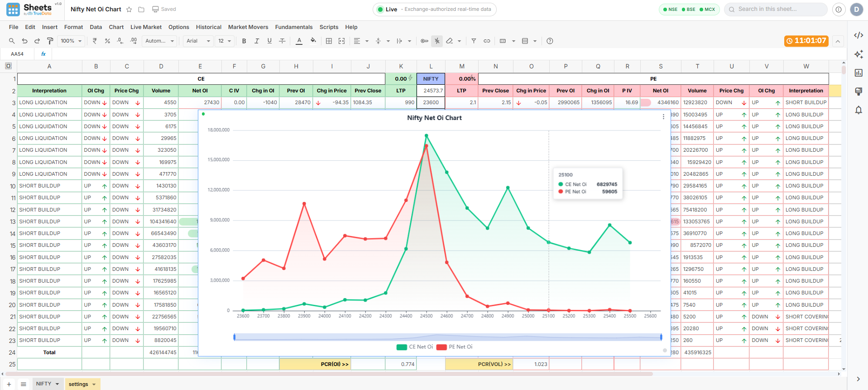This screenshot has height=390, width=868.
Task: Click the search magnifier icon in toolbar
Action: coord(12,41)
